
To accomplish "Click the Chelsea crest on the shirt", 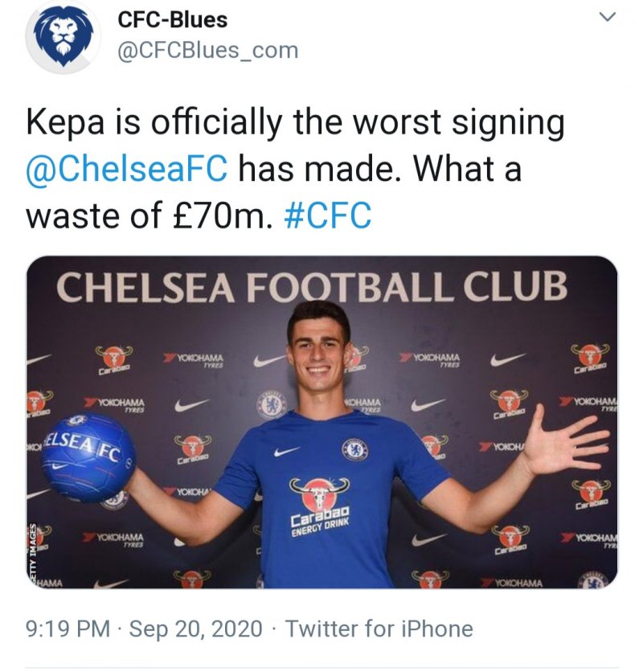I will click(x=354, y=449).
